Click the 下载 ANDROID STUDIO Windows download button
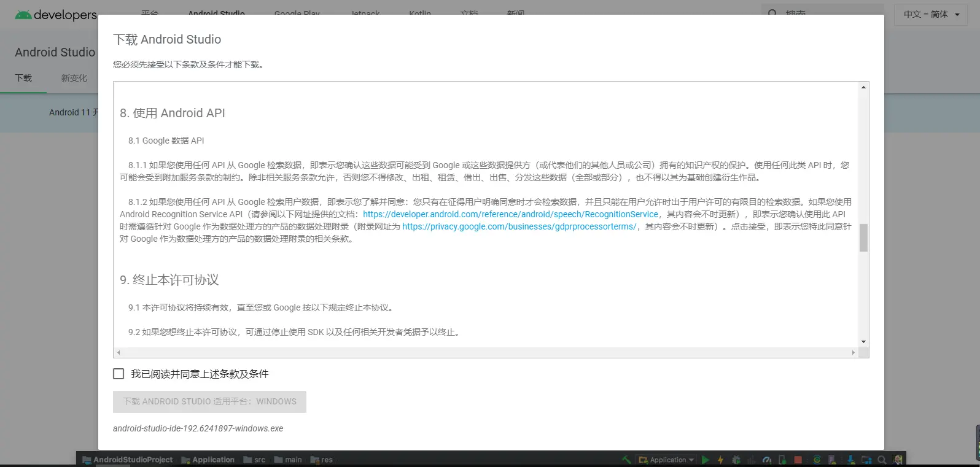980x467 pixels. (209, 401)
